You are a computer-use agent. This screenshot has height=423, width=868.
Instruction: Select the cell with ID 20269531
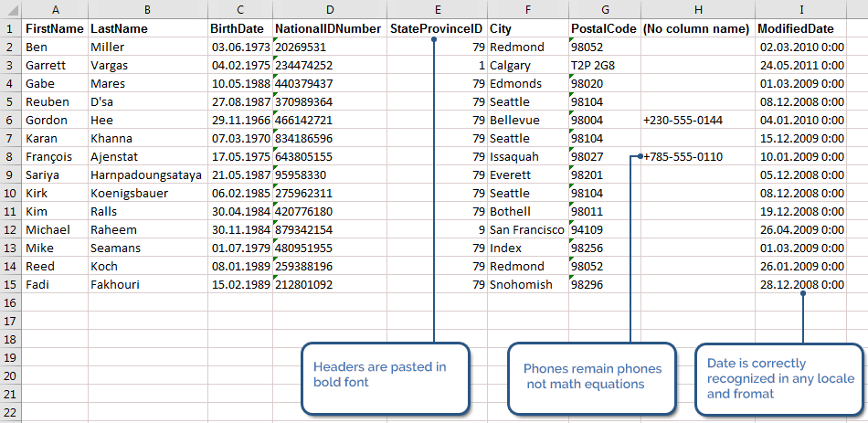pos(330,48)
